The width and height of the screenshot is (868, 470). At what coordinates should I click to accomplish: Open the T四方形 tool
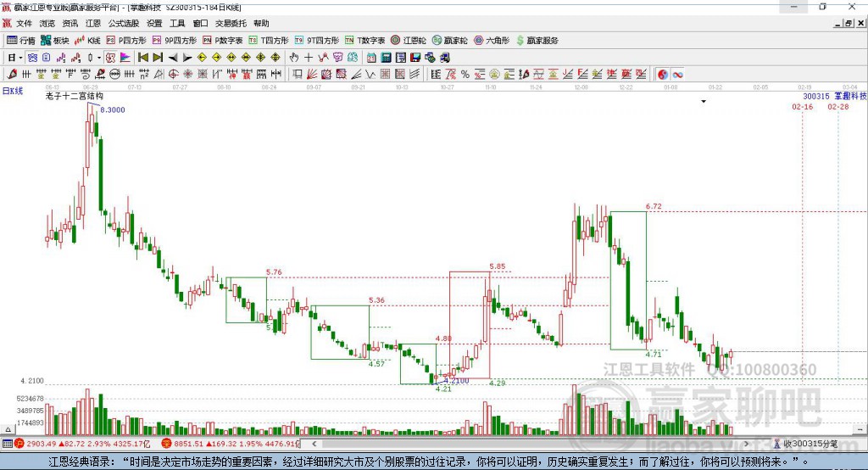pos(269,41)
